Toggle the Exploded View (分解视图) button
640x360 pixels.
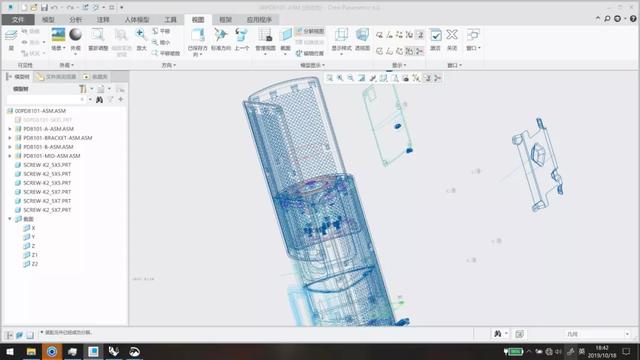click(x=310, y=31)
